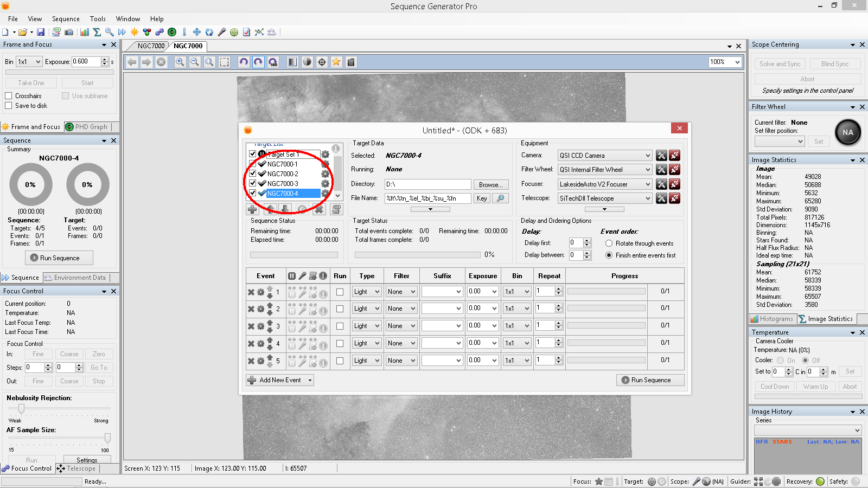
Task: Switch to the Environment Data tab
Action: 75,278
